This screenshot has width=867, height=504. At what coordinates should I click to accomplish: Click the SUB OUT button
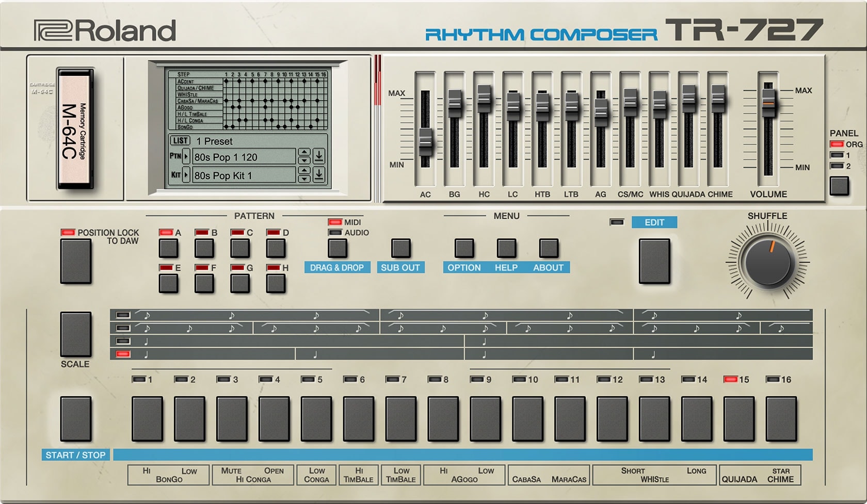pyautogui.click(x=400, y=249)
